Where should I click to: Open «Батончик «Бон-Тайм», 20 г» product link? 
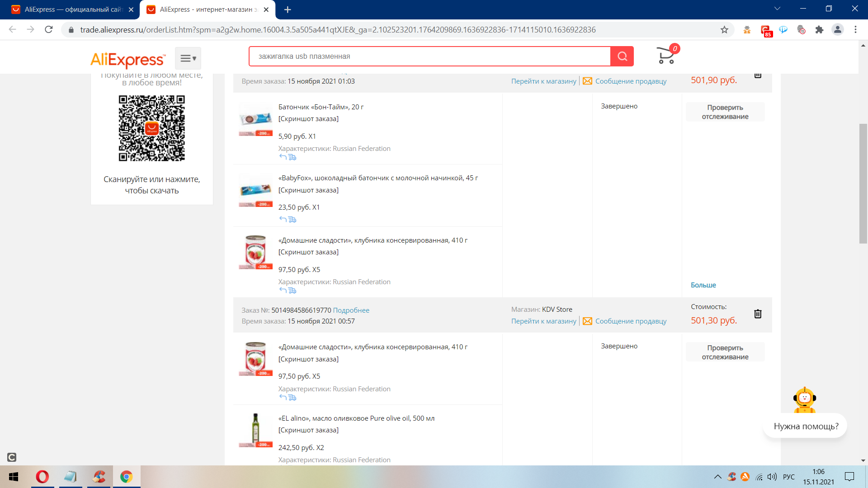321,107
